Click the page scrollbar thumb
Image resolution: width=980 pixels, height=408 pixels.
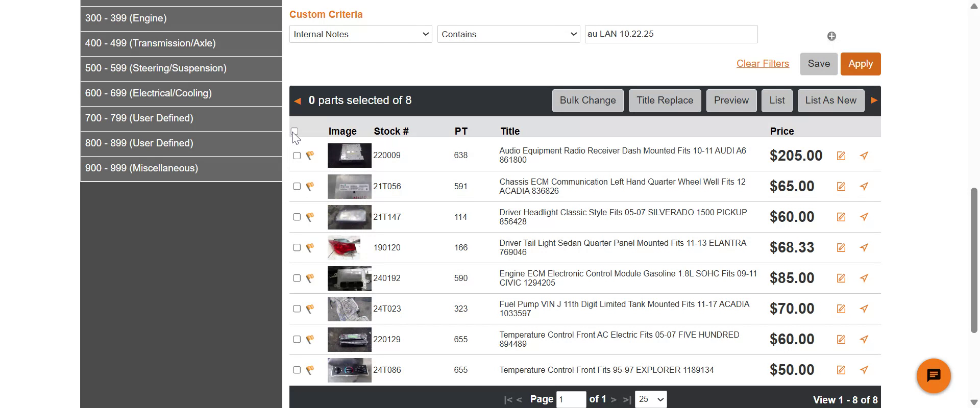tap(974, 260)
